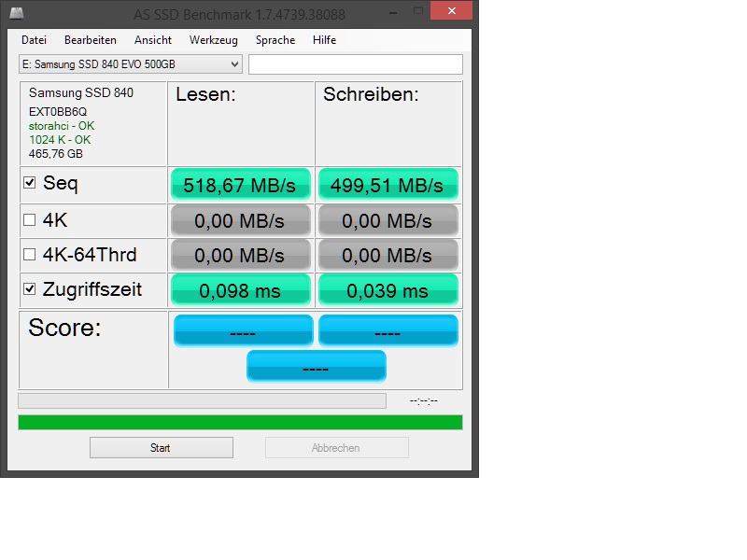Image resolution: width=747 pixels, height=560 pixels.
Task: Click the 1024 K - OK alignment status
Action: click(x=60, y=139)
